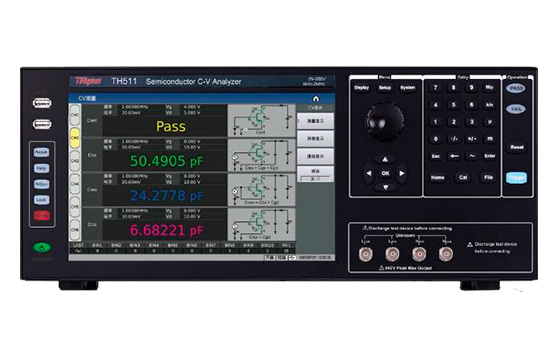
Task: Tap the number 1 key
Action: pos(435,122)
